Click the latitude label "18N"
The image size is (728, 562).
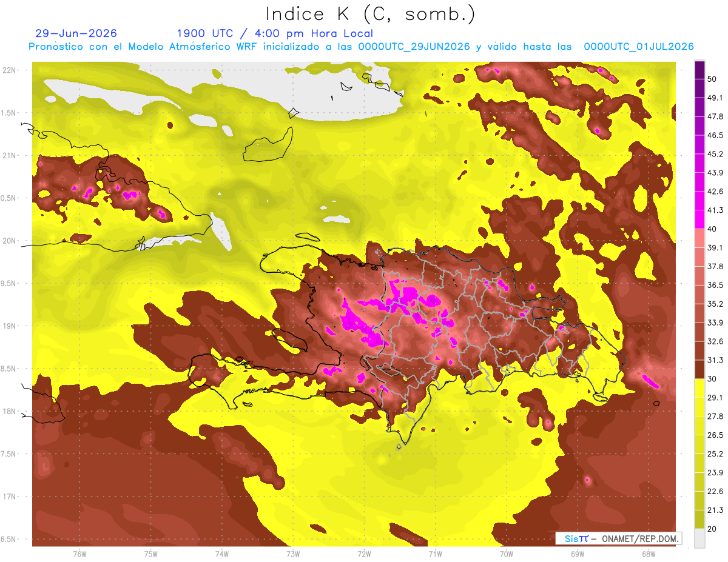tap(10, 411)
